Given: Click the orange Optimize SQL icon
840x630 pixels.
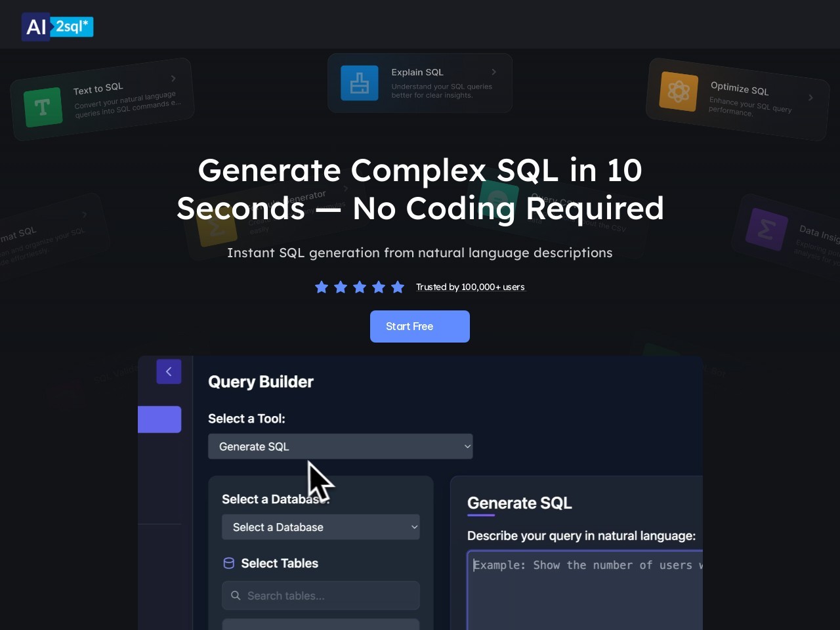Looking at the screenshot, I should tap(679, 91).
